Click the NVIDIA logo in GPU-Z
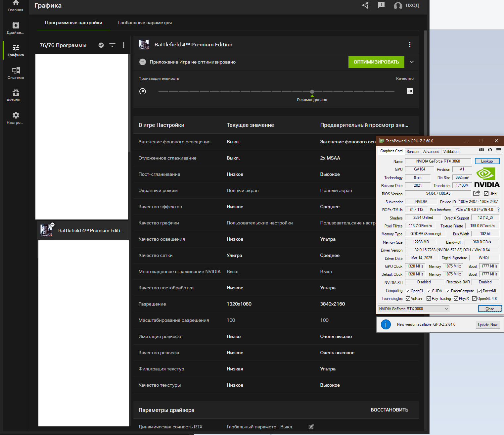Viewport: 504px width, 435px height. pos(487,177)
